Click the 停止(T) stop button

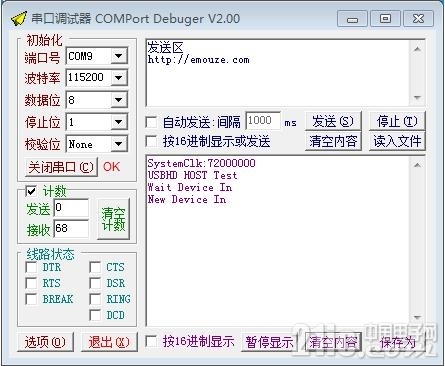point(397,121)
